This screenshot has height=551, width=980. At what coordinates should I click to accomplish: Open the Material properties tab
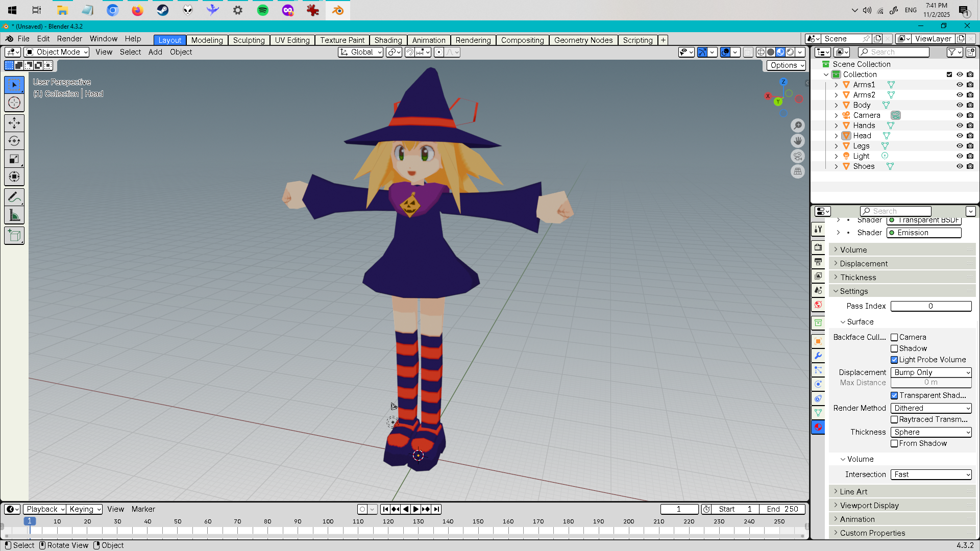(818, 427)
